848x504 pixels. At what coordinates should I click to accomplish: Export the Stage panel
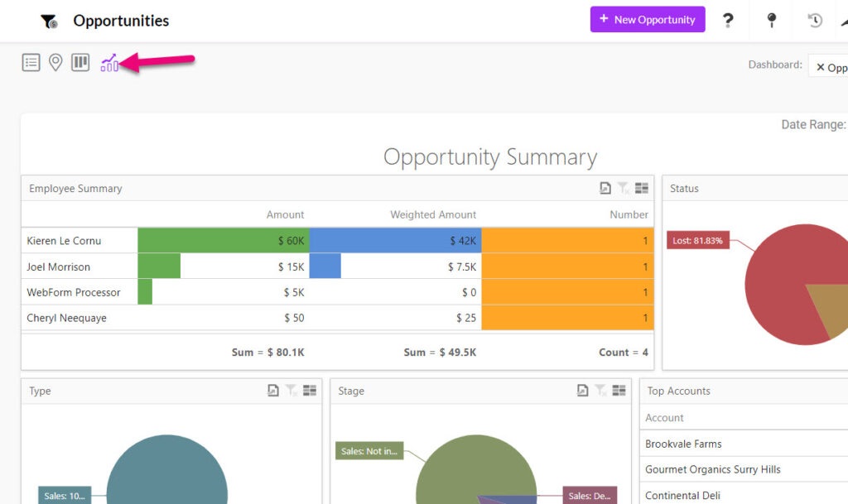point(582,390)
